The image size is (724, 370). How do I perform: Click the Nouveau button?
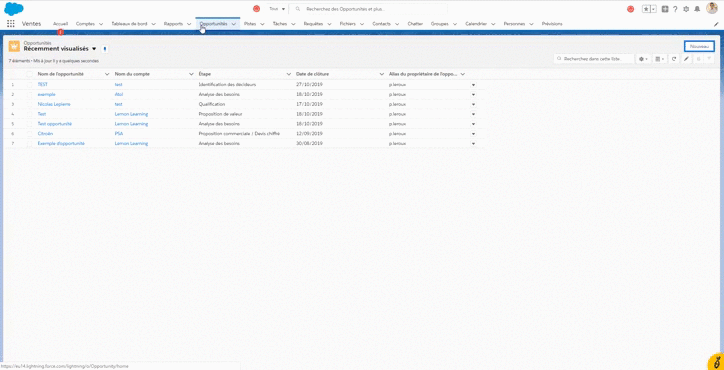click(699, 46)
